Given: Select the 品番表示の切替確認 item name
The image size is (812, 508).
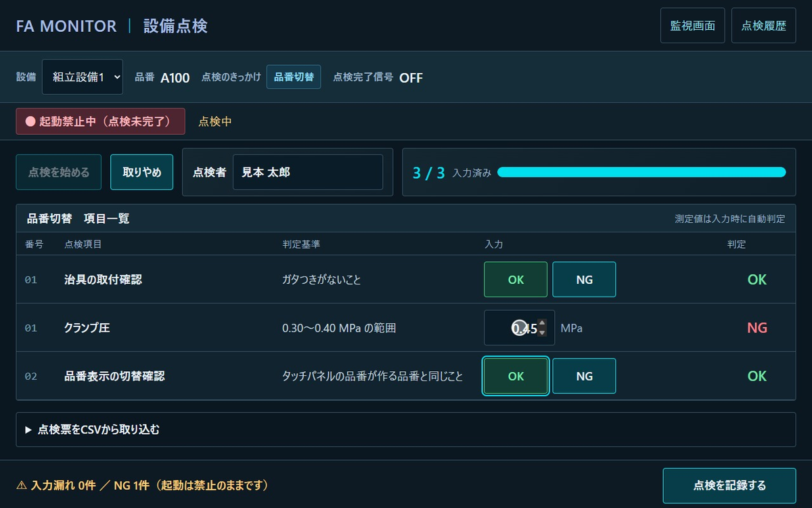Looking at the screenshot, I should click(114, 376).
